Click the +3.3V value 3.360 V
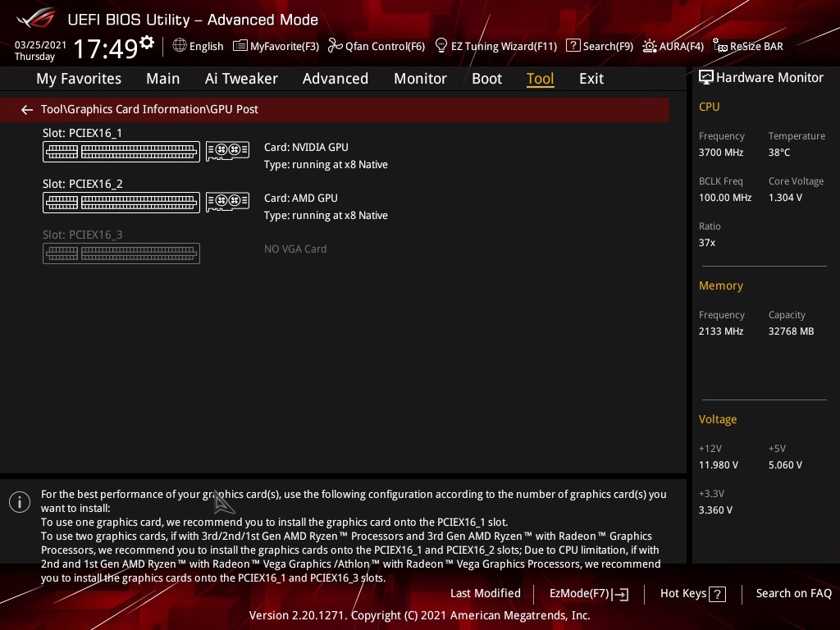Screen dimensions: 840x630 [715, 510]
